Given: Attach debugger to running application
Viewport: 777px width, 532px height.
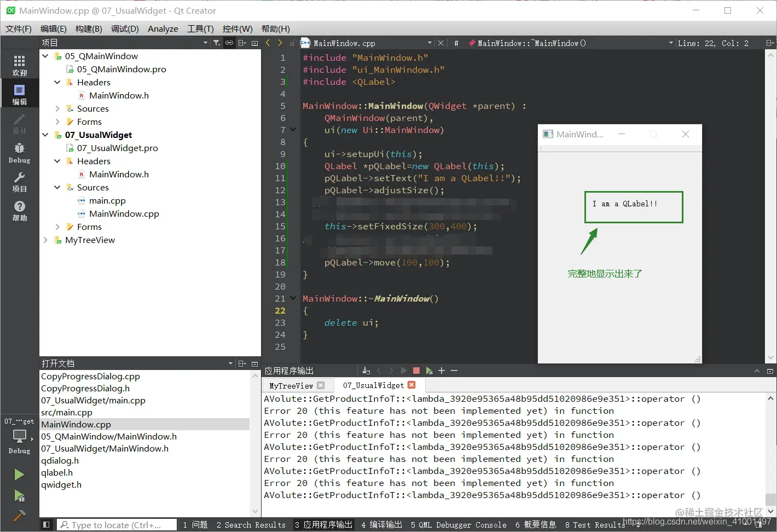Looking at the screenshot, I should (429, 371).
